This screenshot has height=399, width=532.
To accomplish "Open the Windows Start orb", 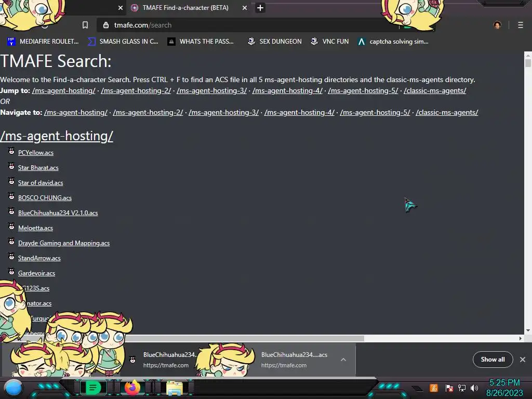I will [14, 388].
